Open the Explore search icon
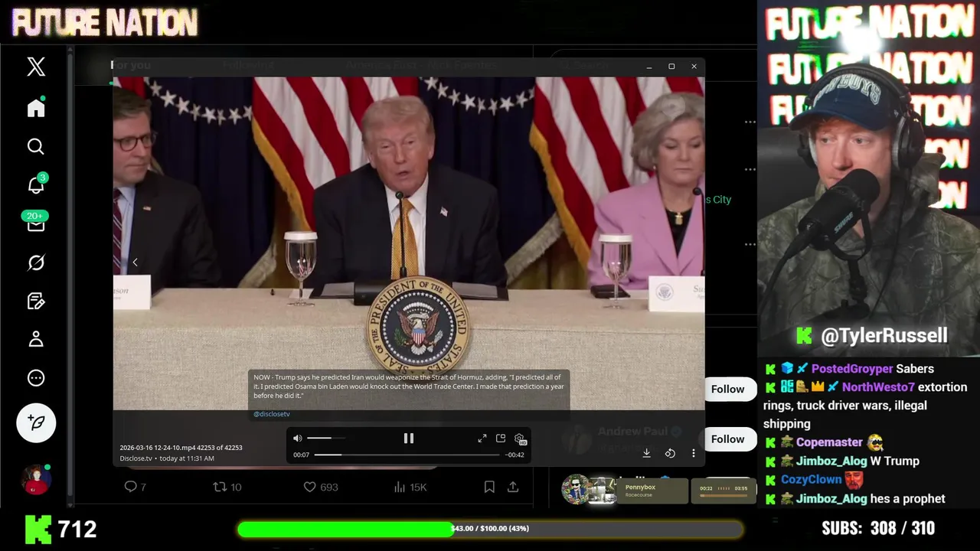This screenshot has height=551, width=980. tap(36, 146)
